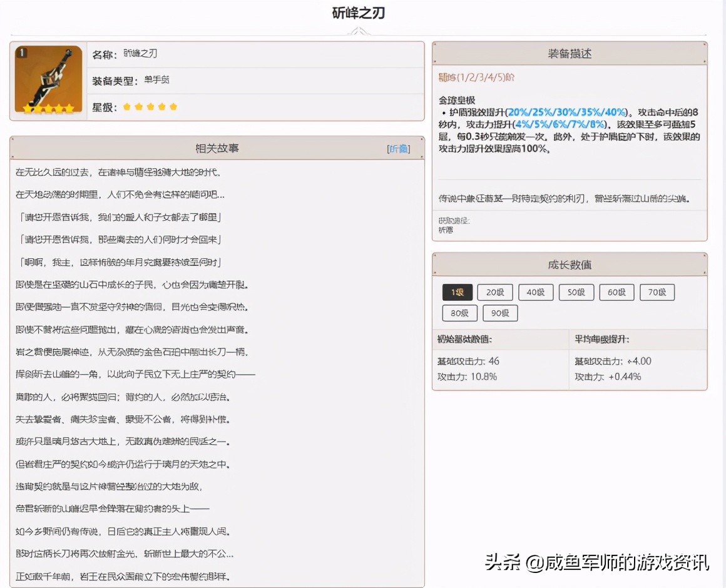Switch to the 40级 tab
The height and width of the screenshot is (588, 726).
click(536, 291)
